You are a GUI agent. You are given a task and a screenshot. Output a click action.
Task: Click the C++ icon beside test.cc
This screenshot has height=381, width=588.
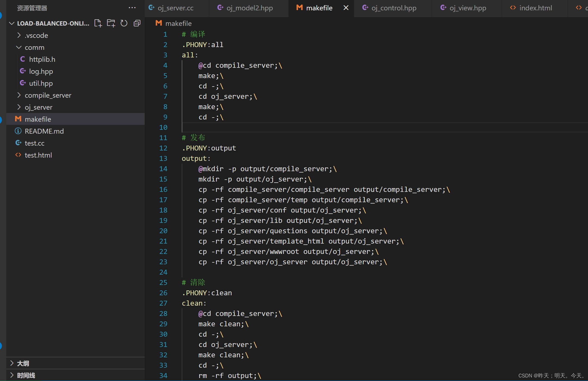(18, 143)
